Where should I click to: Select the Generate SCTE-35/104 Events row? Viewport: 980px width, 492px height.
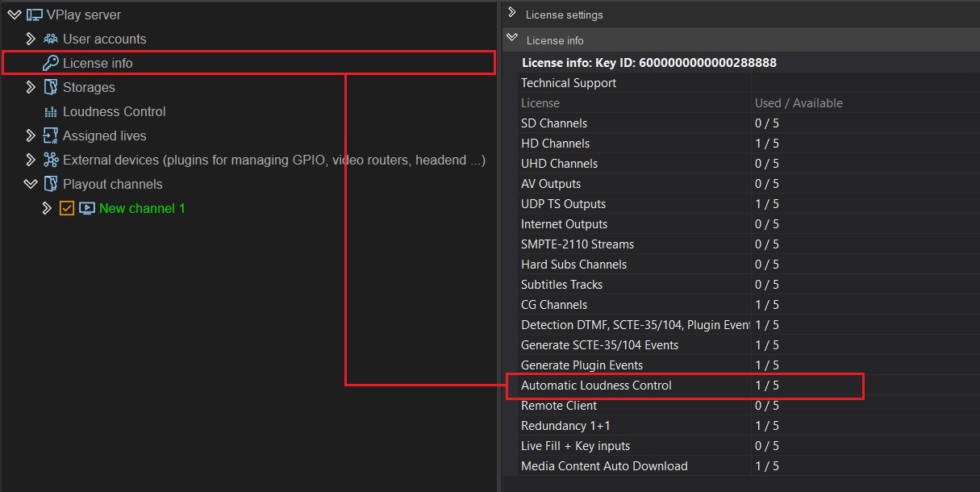click(x=749, y=345)
